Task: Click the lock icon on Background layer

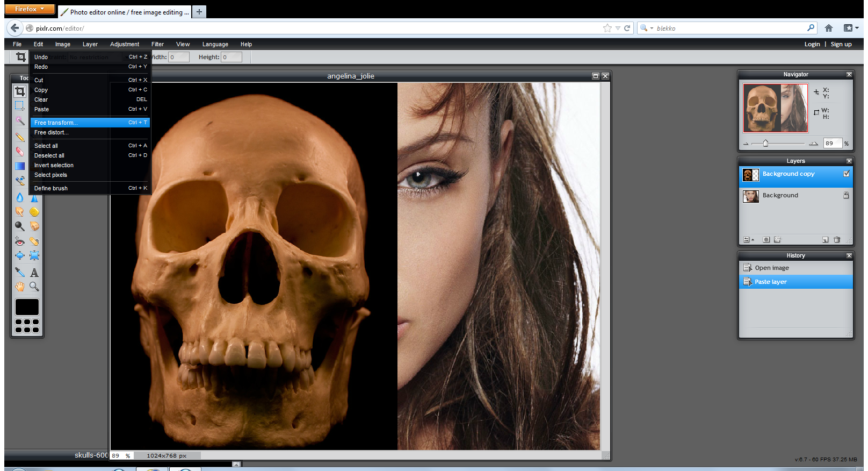Action: click(x=846, y=195)
